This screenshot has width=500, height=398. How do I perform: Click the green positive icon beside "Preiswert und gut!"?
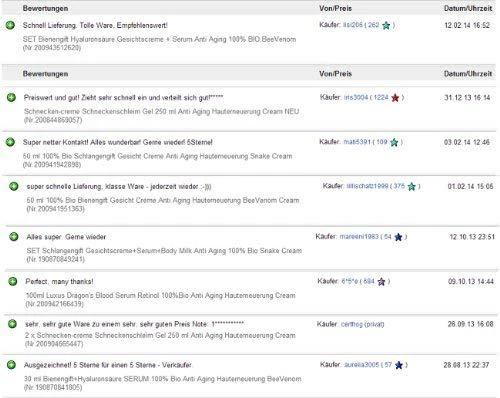point(11,97)
